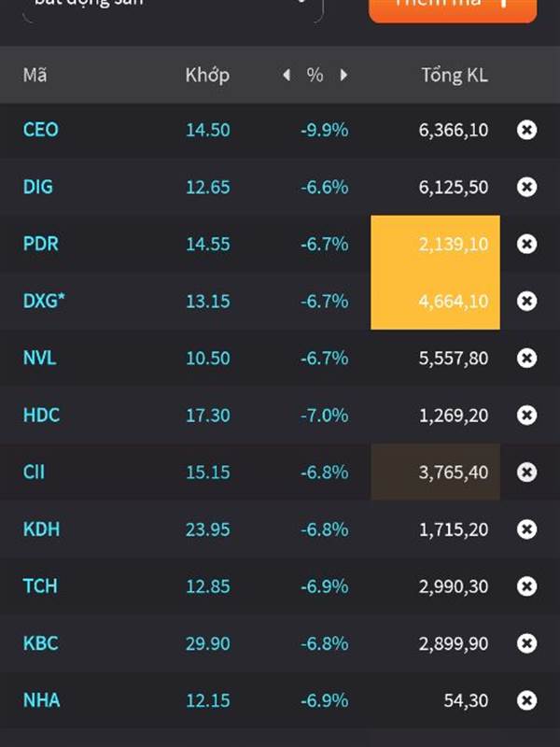560x747 pixels.
Task: Remove CEO from the watchlist
Action: [x=526, y=130]
